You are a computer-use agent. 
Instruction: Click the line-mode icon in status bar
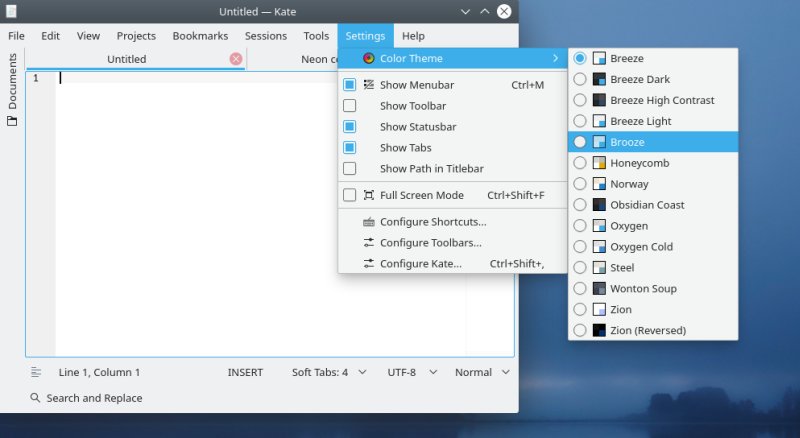tap(36, 372)
